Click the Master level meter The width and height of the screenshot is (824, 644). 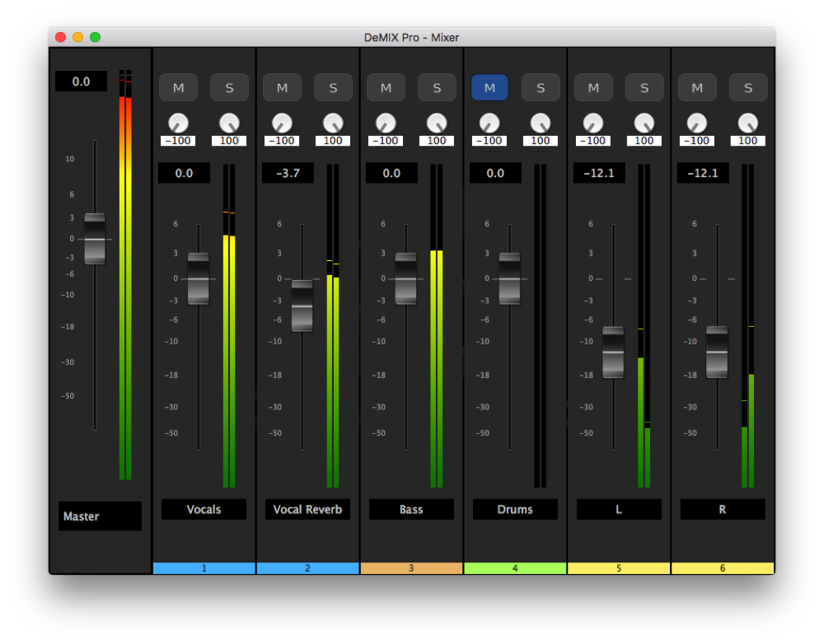point(125,275)
